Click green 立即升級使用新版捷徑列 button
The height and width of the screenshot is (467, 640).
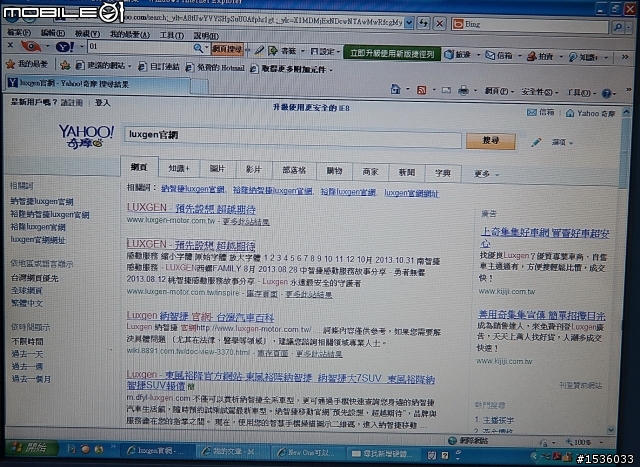click(392, 53)
